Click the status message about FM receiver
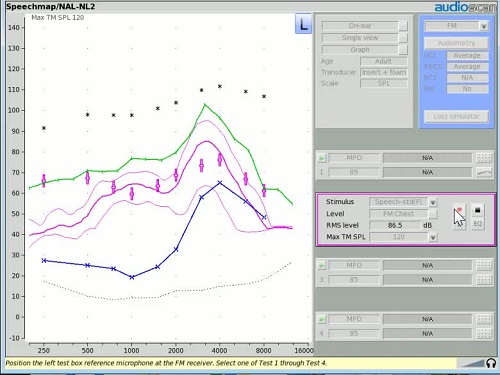Image resolution: width=500 pixels, height=375 pixels. [x=166, y=363]
